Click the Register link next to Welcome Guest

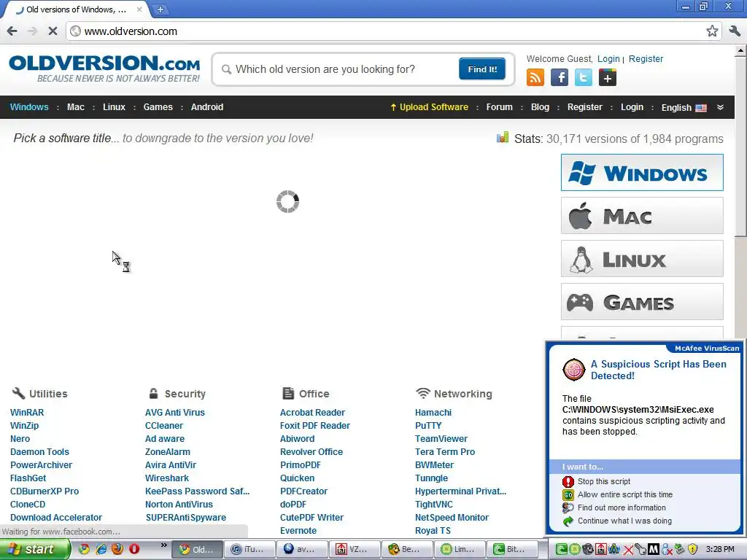(646, 58)
